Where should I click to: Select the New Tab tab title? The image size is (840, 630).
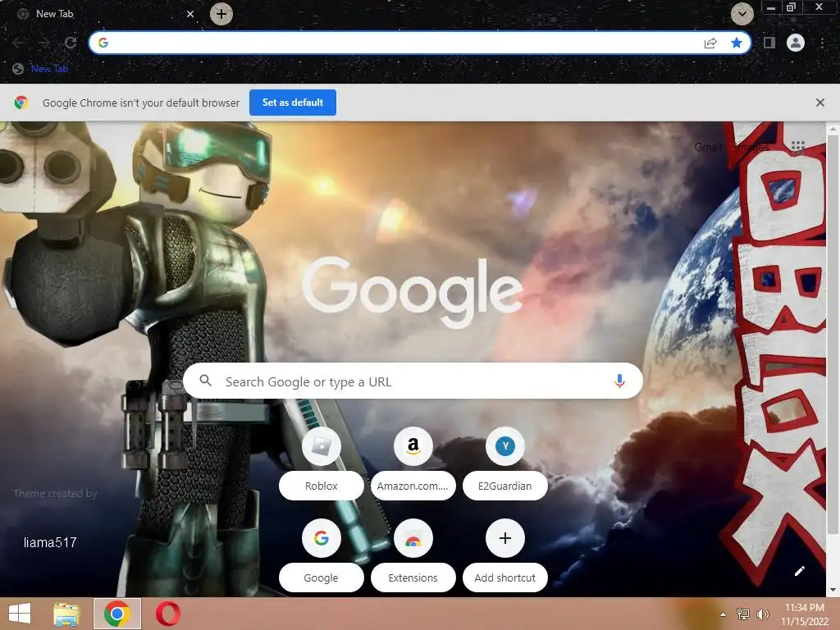point(55,14)
